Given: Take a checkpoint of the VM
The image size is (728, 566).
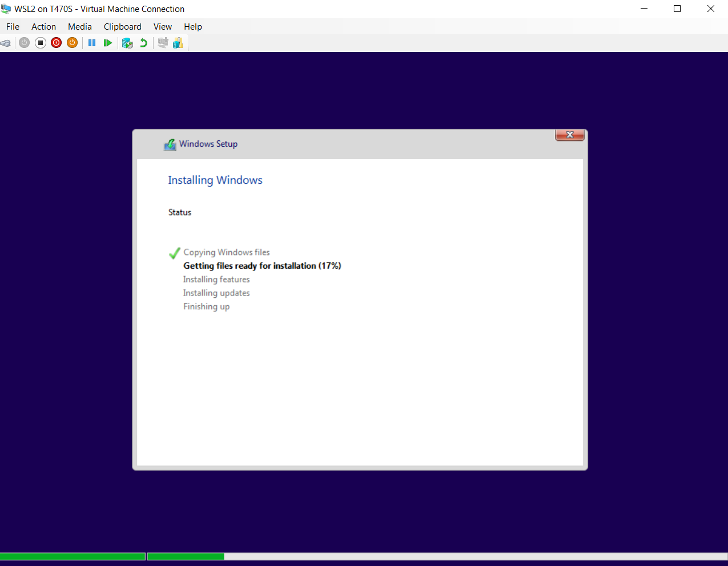Looking at the screenshot, I should click(x=127, y=42).
